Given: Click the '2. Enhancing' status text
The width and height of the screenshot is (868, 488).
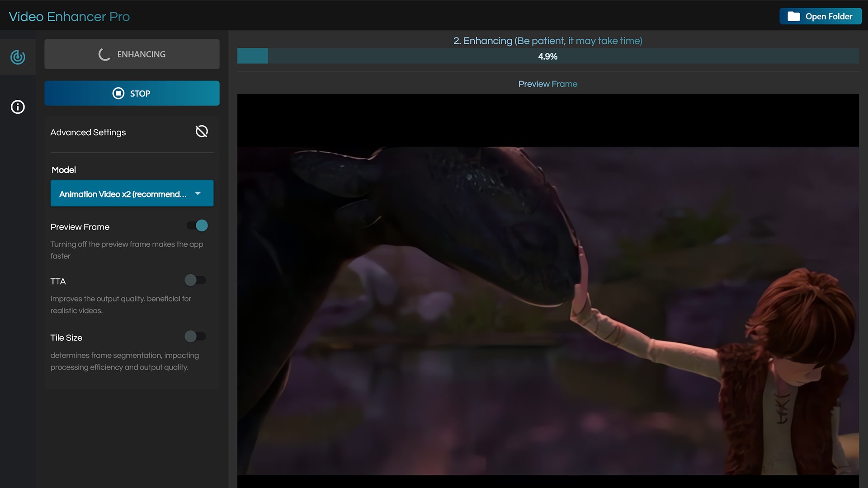Looking at the screenshot, I should (548, 41).
